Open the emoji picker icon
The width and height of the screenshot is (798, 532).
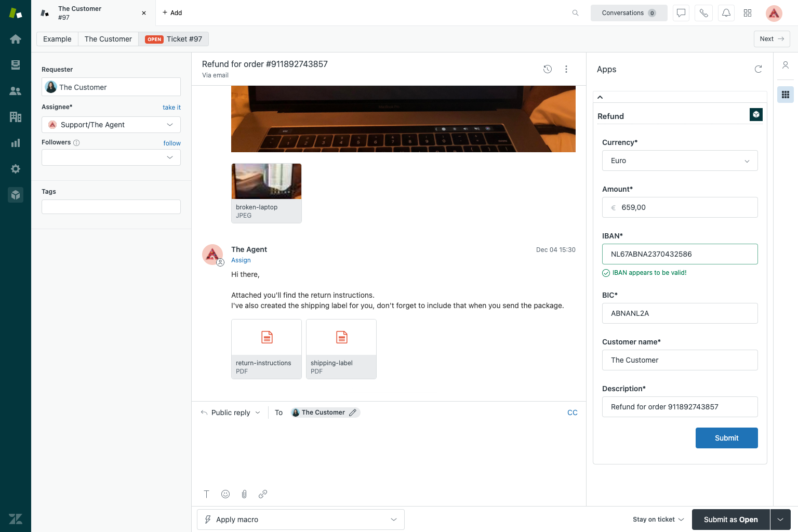coord(225,494)
